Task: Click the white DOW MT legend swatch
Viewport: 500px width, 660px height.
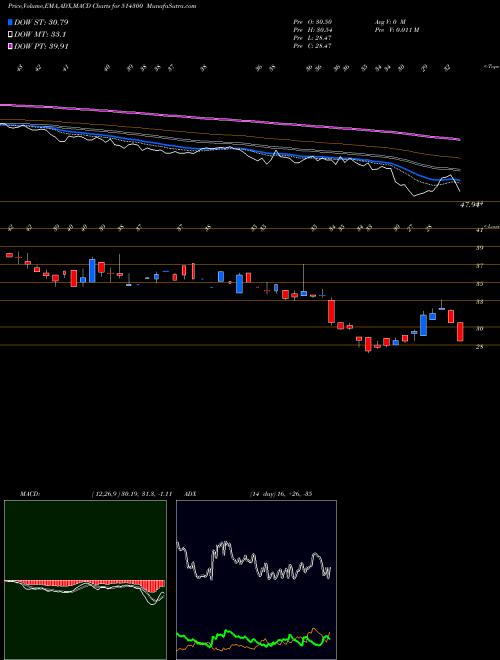Action: point(10,35)
